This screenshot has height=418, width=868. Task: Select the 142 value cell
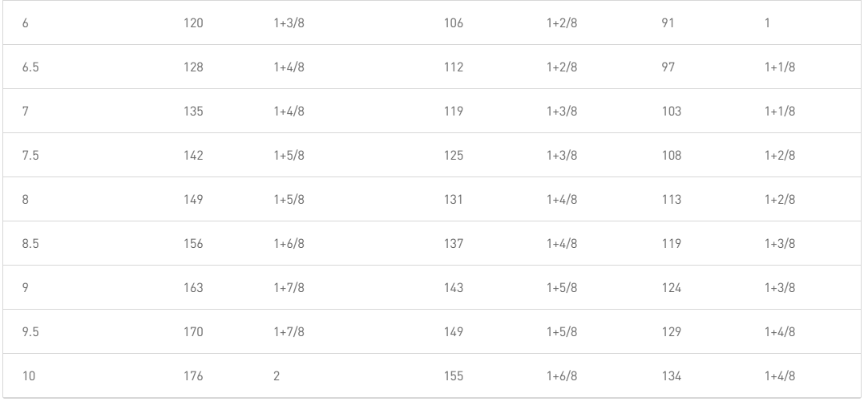(193, 155)
